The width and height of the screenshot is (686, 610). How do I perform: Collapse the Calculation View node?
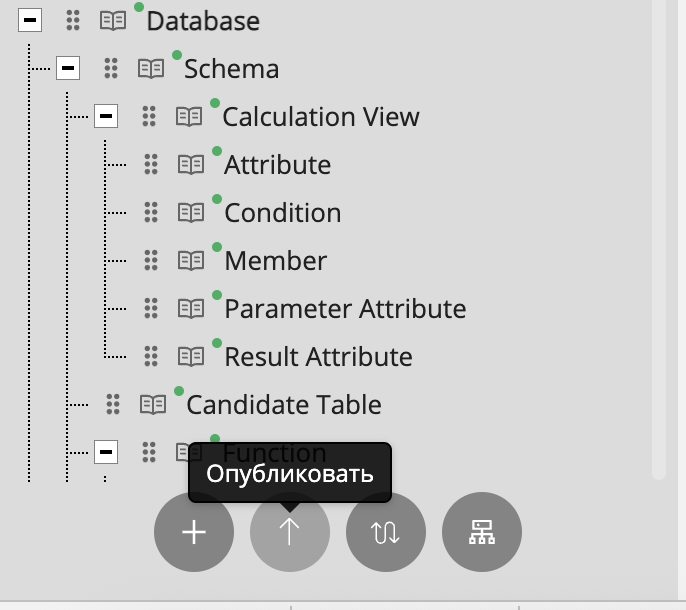pyautogui.click(x=106, y=116)
